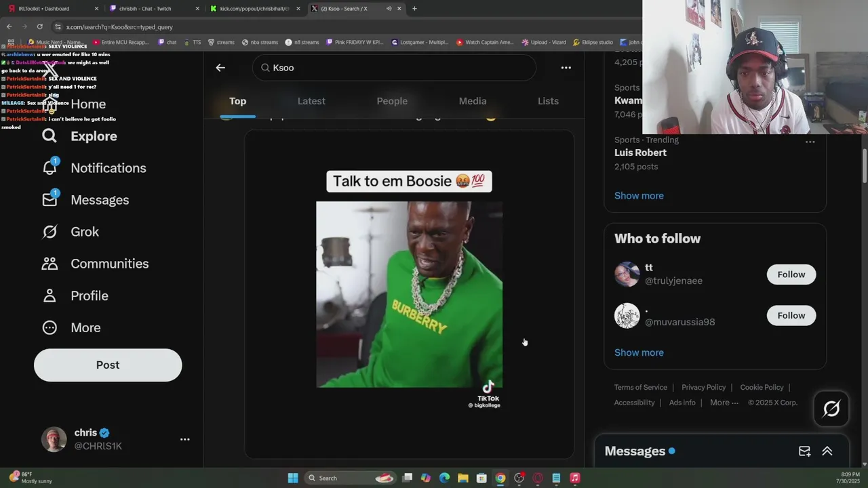
Task: Open Privacy Policy link
Action: [x=703, y=388]
